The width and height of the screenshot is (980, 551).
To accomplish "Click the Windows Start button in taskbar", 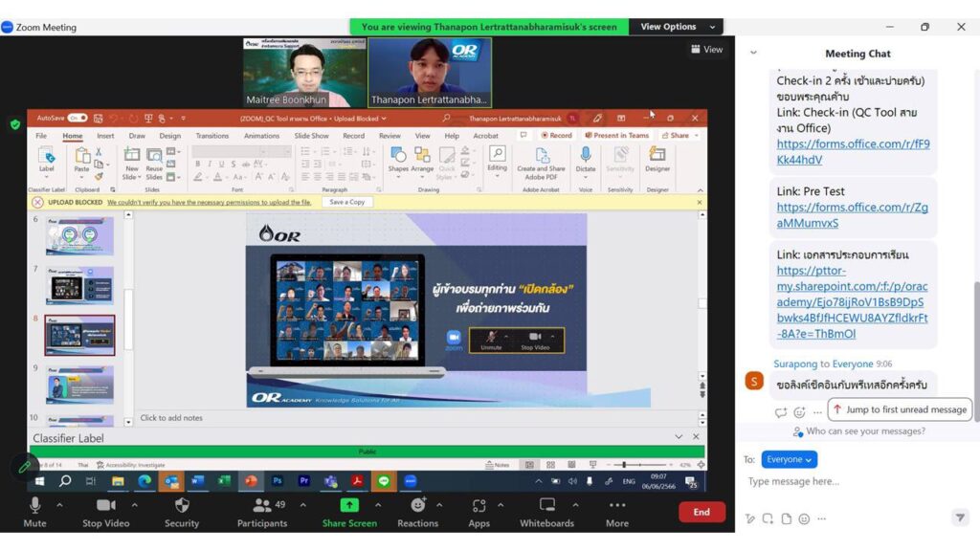I will pyautogui.click(x=39, y=481).
